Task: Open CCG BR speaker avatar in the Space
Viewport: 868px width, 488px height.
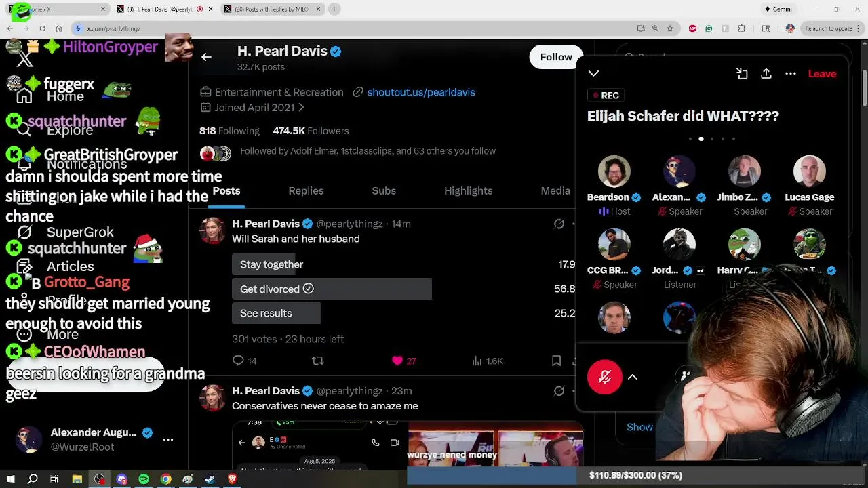Action: [x=614, y=245]
